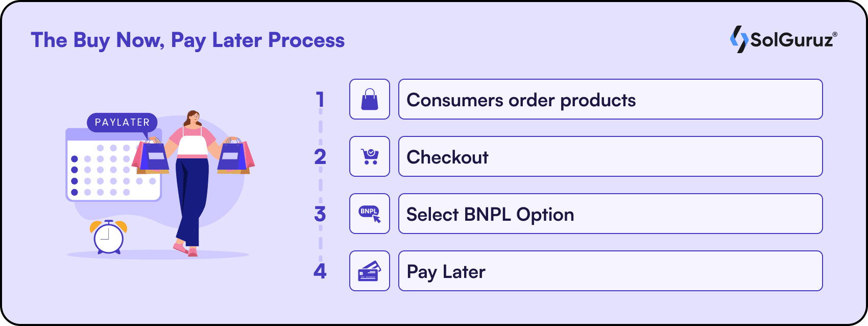Click step number 1

coord(320,99)
